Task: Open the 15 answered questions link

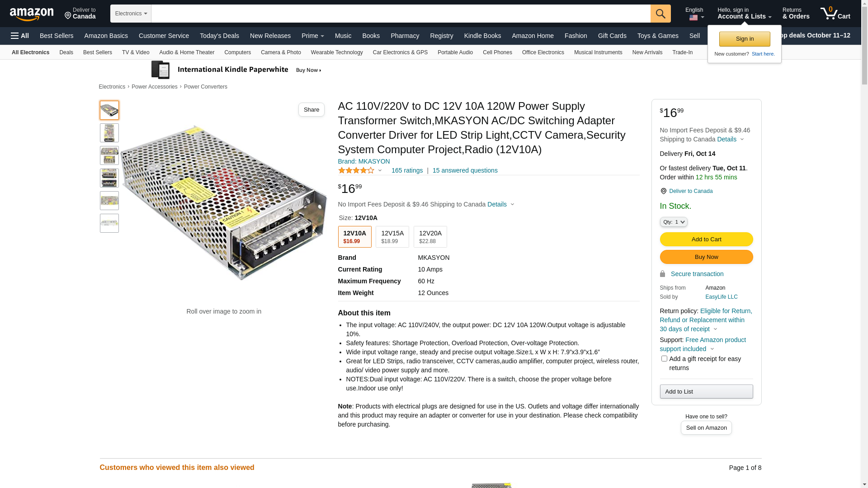Action: tap(465, 171)
